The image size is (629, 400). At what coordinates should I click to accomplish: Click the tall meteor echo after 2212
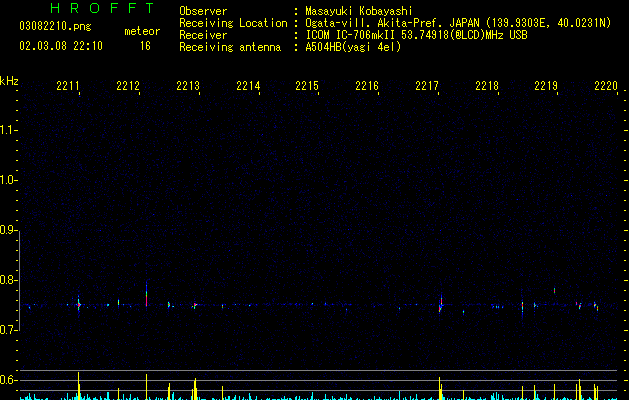(146, 295)
